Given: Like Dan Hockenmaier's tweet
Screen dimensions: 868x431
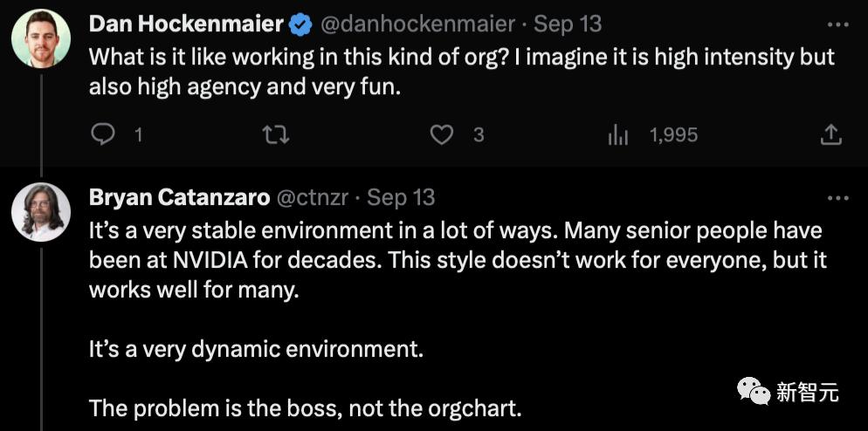Looking at the screenshot, I should click(443, 134).
